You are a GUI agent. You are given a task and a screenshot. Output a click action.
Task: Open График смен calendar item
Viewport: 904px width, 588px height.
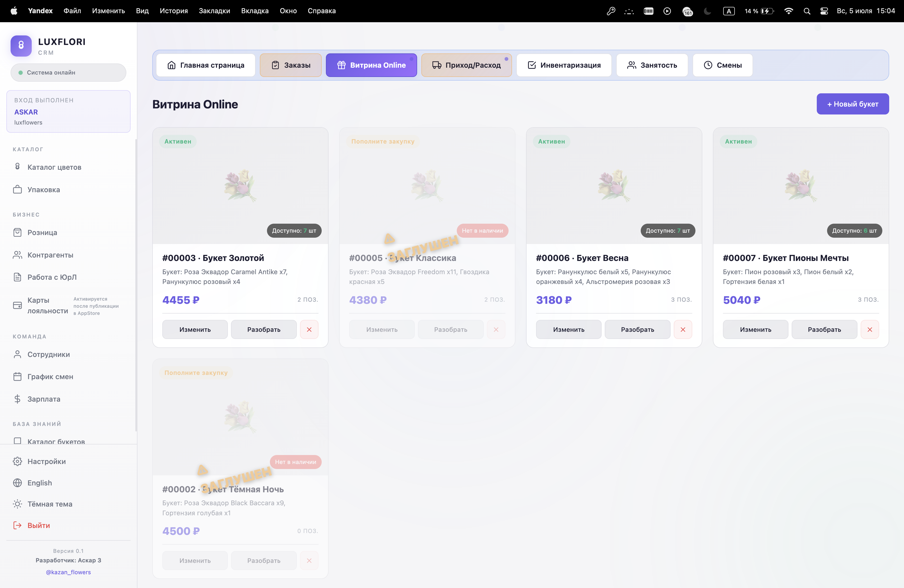68,376
